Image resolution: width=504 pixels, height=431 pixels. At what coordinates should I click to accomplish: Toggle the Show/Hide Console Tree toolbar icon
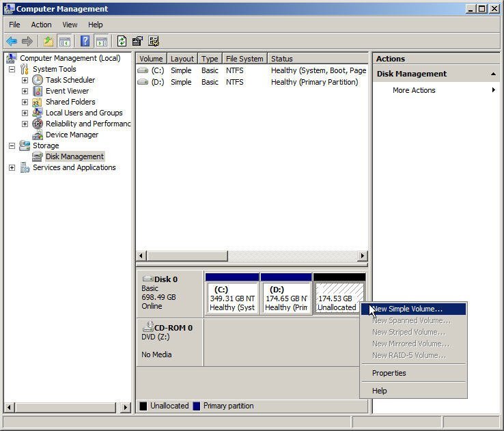64,41
